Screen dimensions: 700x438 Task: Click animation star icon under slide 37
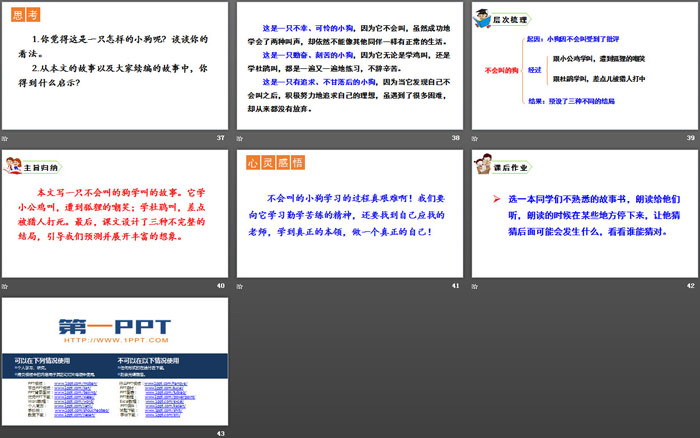5,138
